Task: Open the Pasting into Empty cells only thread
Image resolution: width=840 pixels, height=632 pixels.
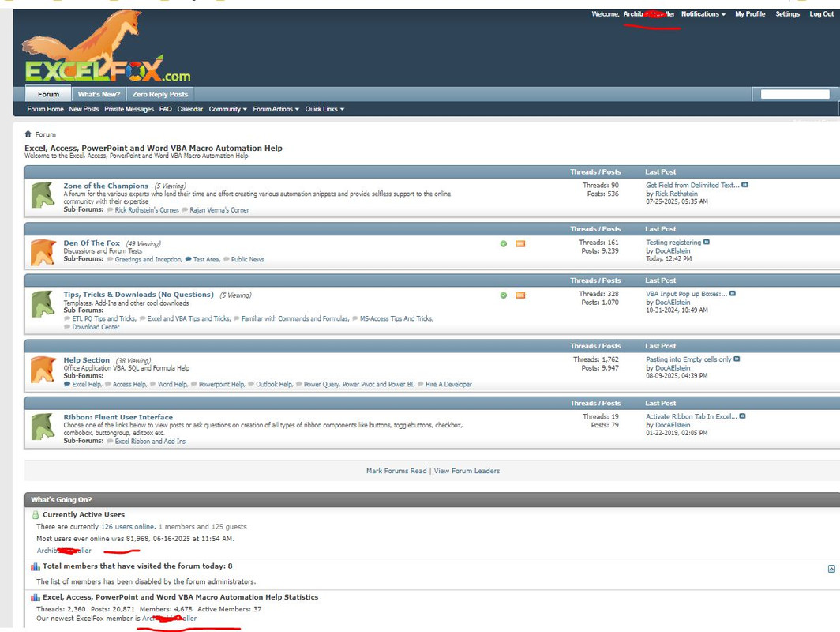Action: pos(688,359)
